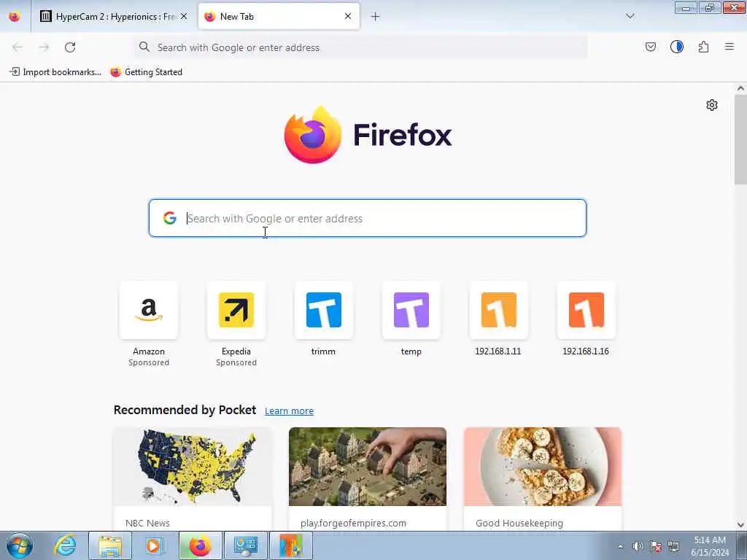Open the Getting Started bookmark
Viewport: 747px width, 560px height.
click(x=146, y=72)
